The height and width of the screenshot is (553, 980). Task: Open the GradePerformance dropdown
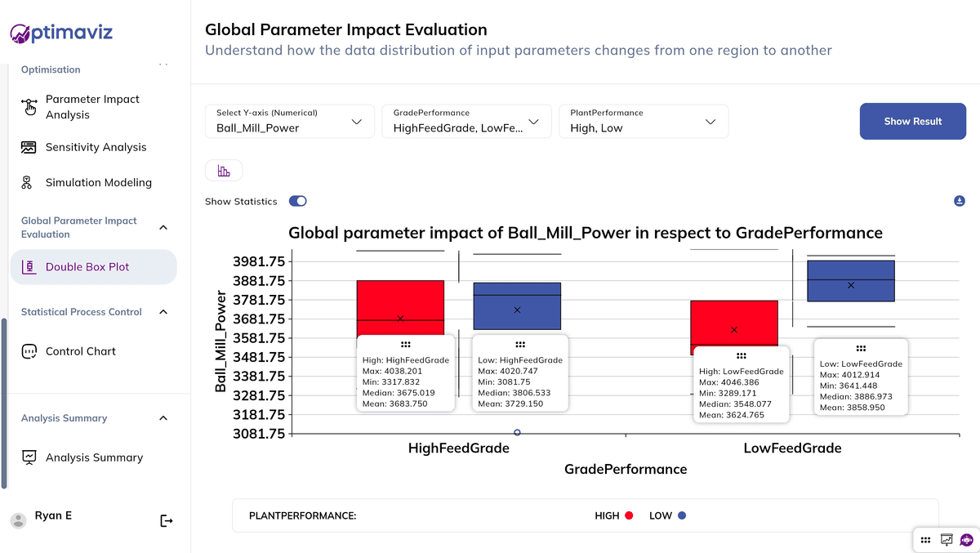click(x=465, y=121)
